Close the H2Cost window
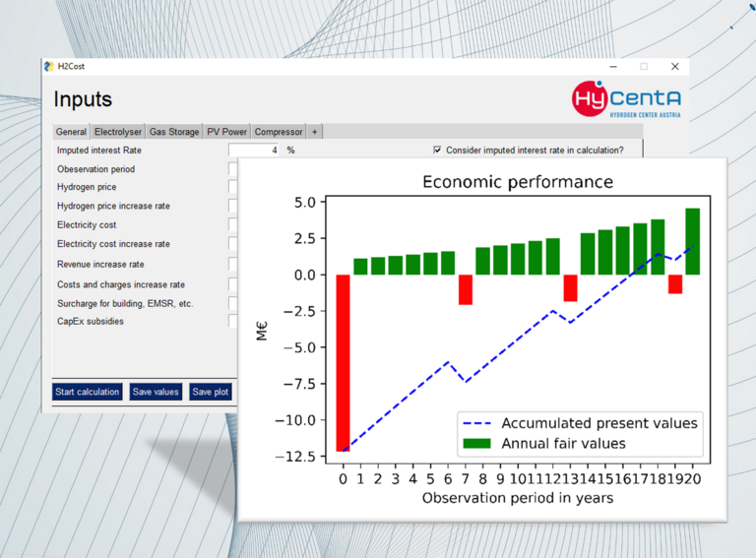 (x=675, y=67)
